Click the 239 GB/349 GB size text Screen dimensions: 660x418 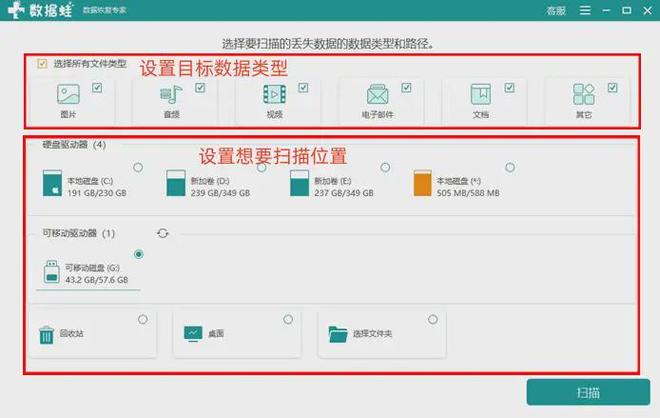tap(220, 193)
